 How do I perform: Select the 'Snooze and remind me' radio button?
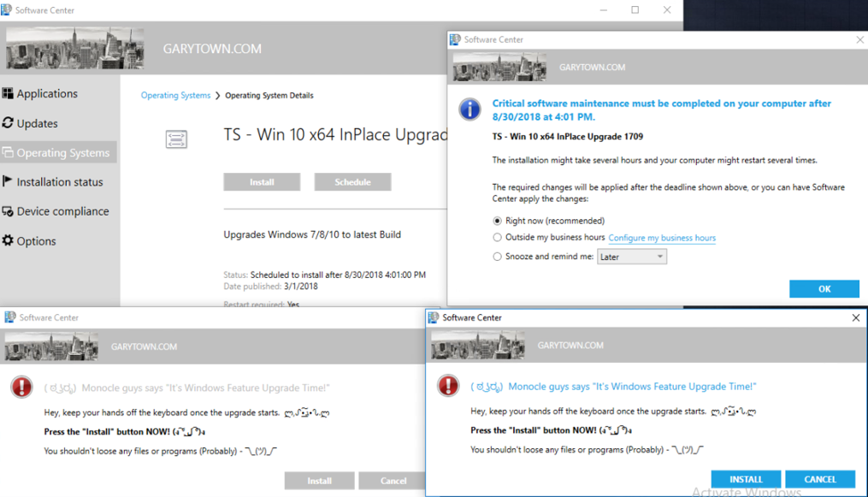[x=498, y=257]
